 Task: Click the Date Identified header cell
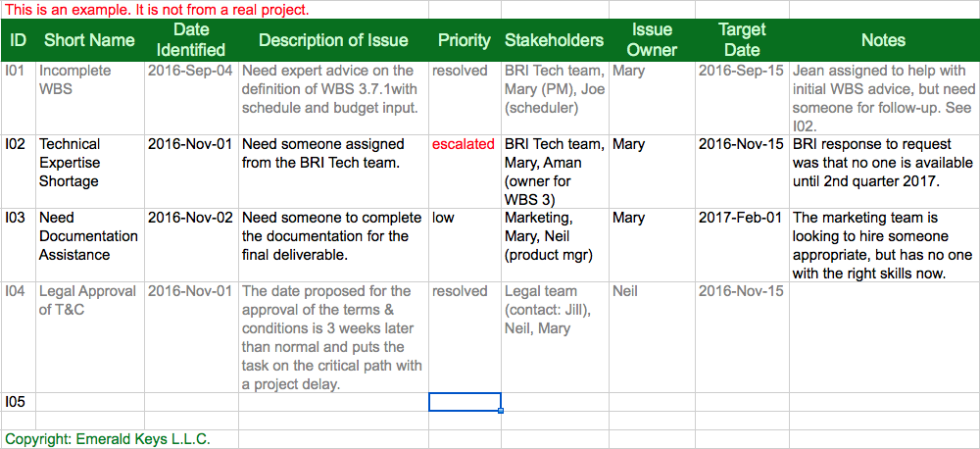pyautogui.click(x=191, y=40)
